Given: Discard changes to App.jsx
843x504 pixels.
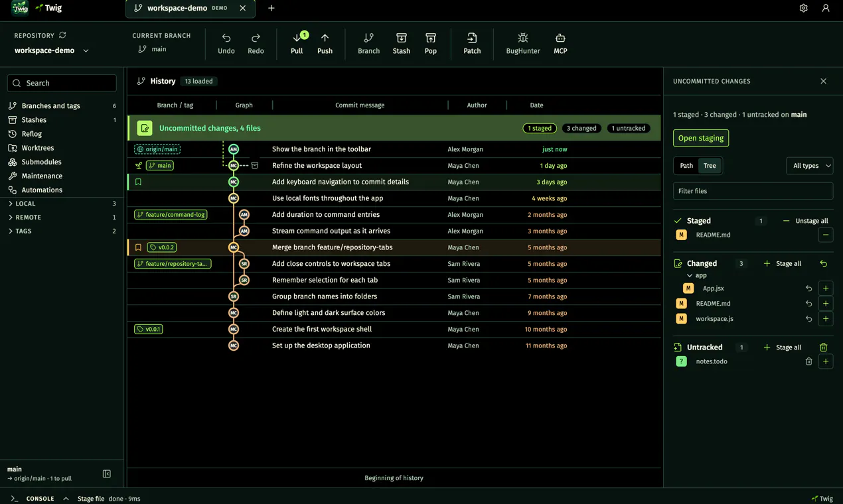Looking at the screenshot, I should 808,288.
